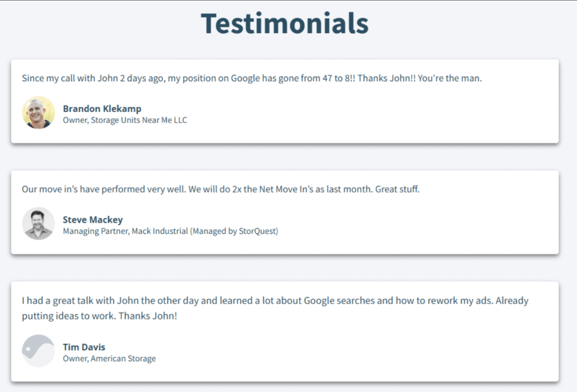
Task: Click the quote starting "Our move in's have performed"
Action: pyautogui.click(x=220, y=189)
